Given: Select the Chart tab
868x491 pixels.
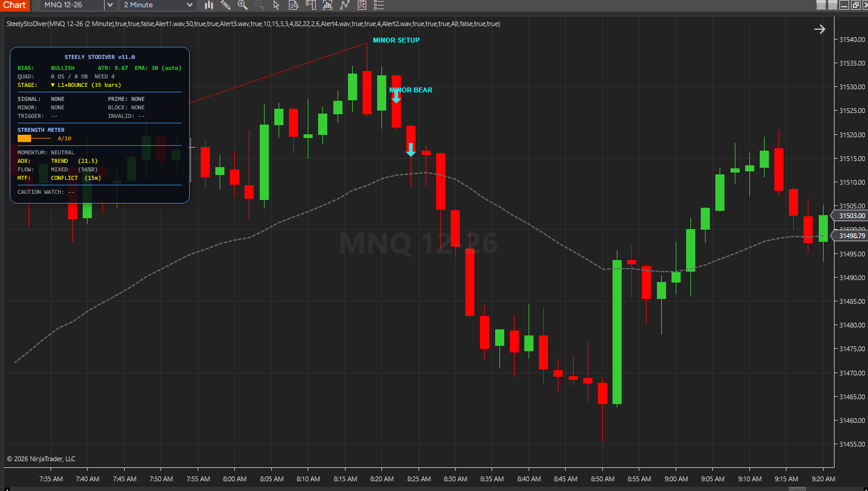Looking at the screenshot, I should (14, 5).
